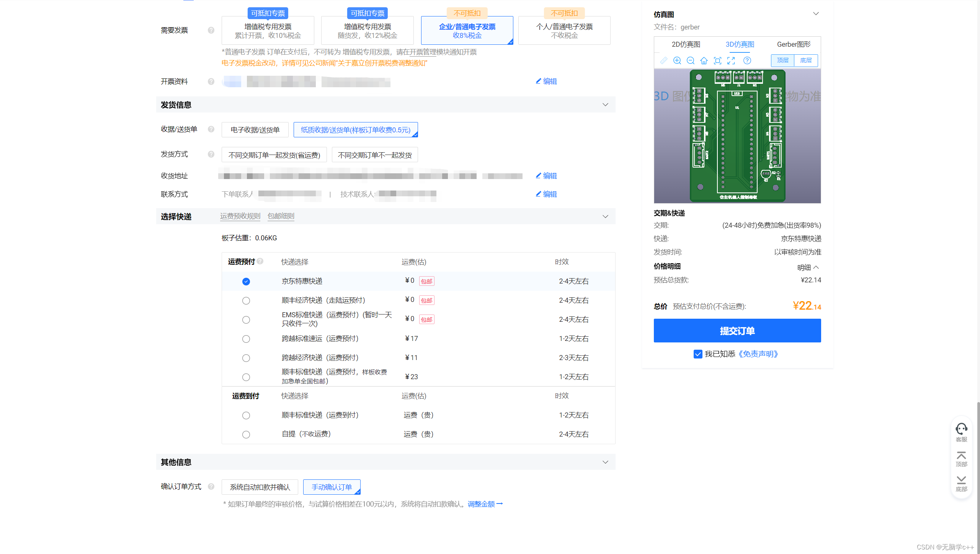Image resolution: width=980 pixels, height=554 pixels.
Task: Choose 个人/普通电子发票 不收税金 option
Action: 564,30
